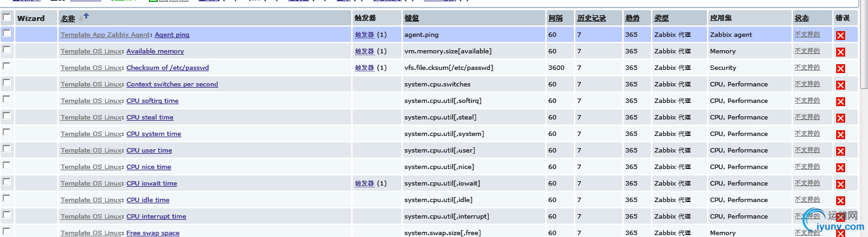
Task: Tick the select-all checkbox in the header
Action: (x=6, y=18)
